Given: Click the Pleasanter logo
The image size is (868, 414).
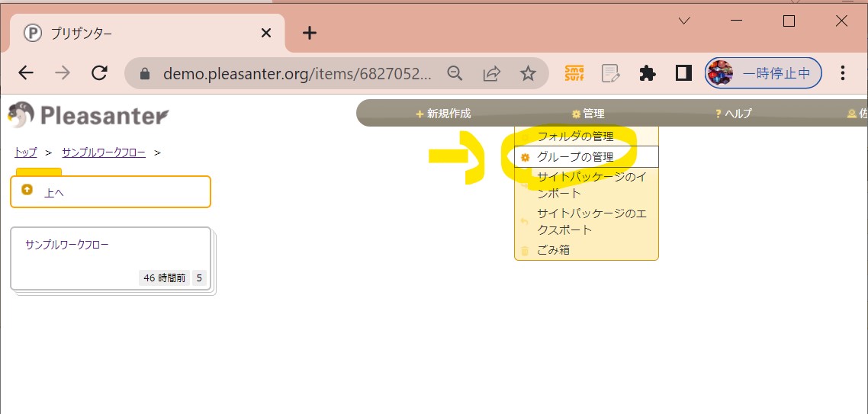Looking at the screenshot, I should [x=88, y=115].
